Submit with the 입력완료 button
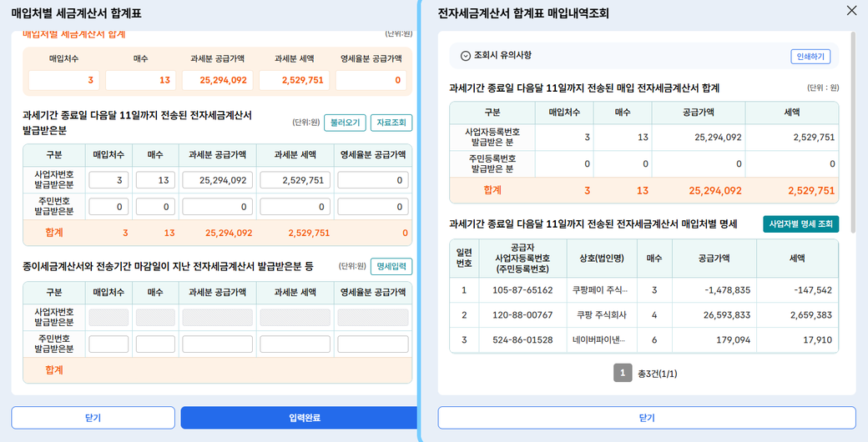This screenshot has height=442, width=868. click(x=299, y=418)
